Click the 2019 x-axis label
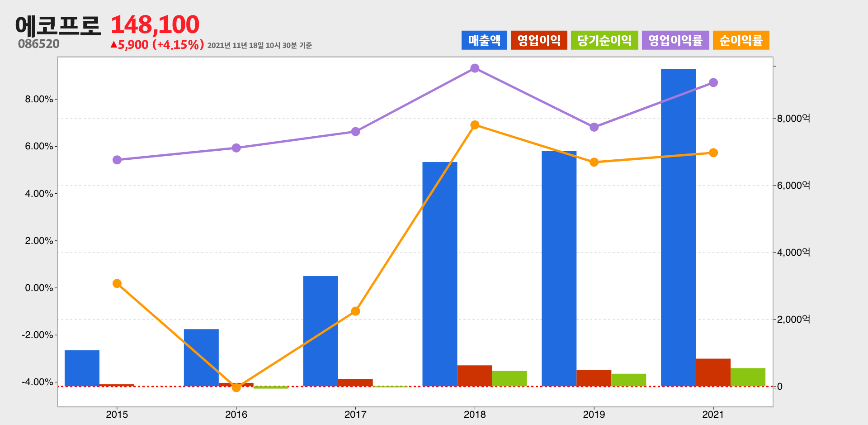 (594, 414)
